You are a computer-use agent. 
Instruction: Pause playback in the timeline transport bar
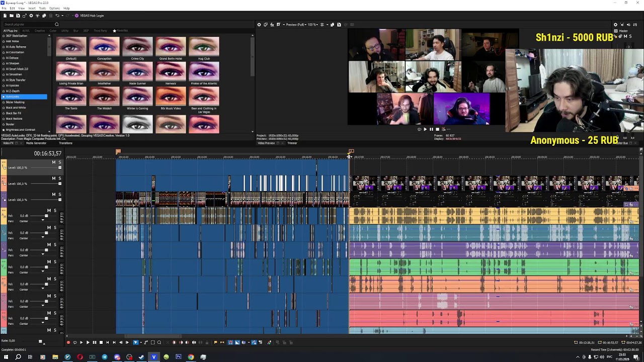pos(94,342)
